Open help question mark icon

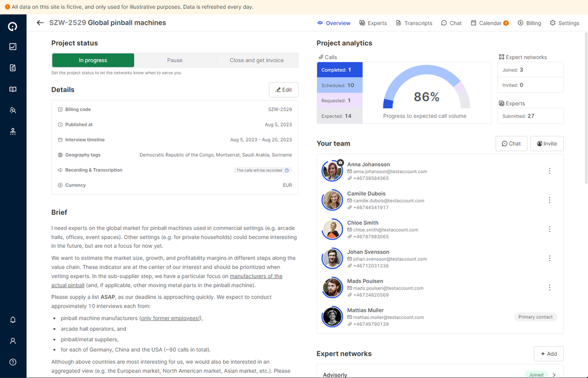tap(13, 362)
